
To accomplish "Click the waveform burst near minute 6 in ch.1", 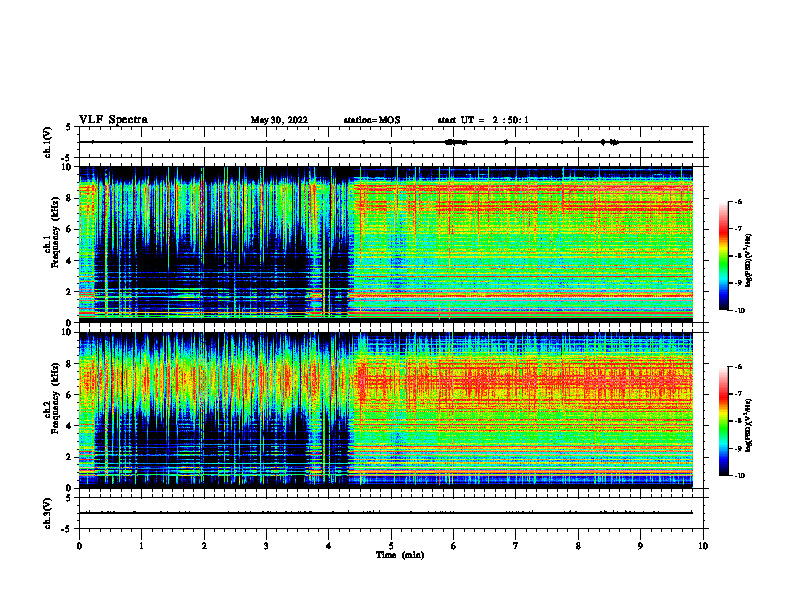I will coord(456,142).
